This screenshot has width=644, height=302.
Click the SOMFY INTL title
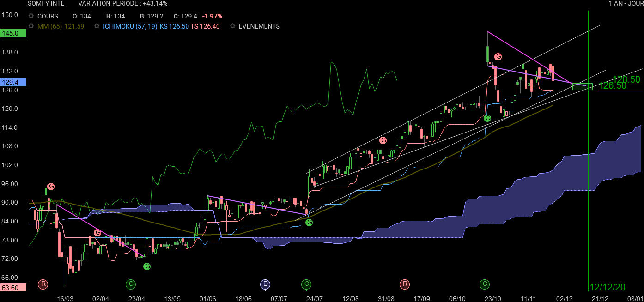[x=46, y=3]
